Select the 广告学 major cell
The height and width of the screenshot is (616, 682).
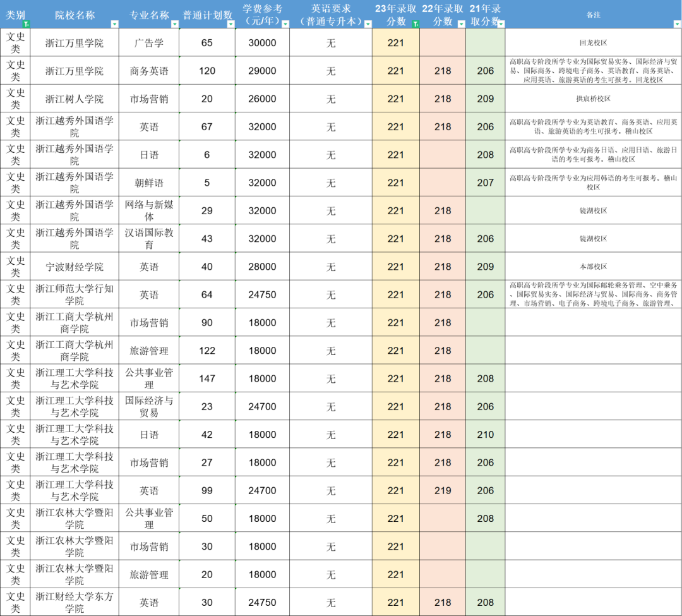coord(149,42)
